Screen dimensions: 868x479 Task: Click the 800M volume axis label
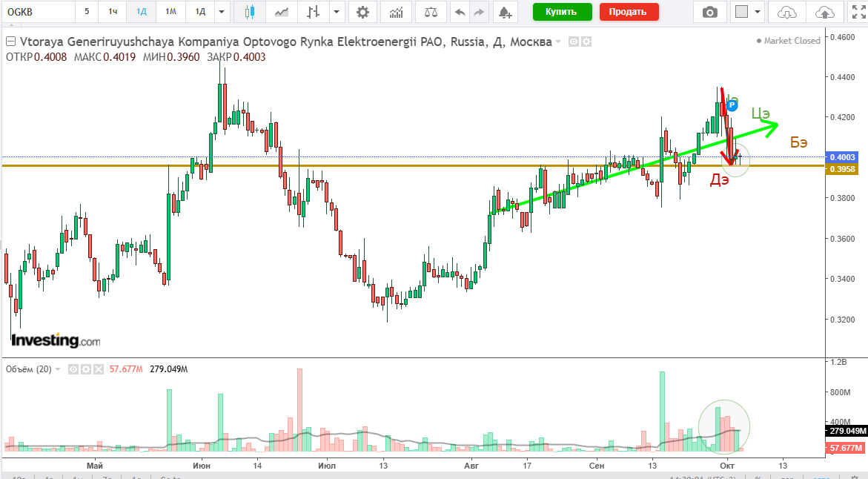(841, 392)
